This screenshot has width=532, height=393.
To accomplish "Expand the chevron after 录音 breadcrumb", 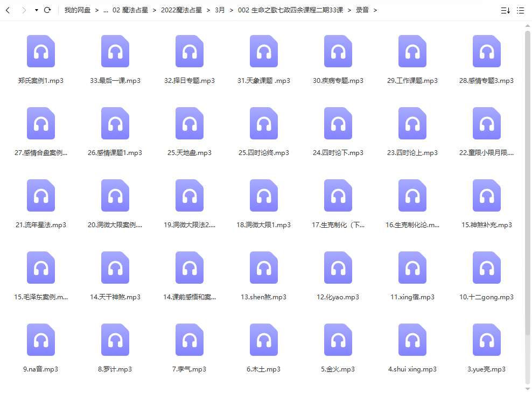I will tap(375, 10).
